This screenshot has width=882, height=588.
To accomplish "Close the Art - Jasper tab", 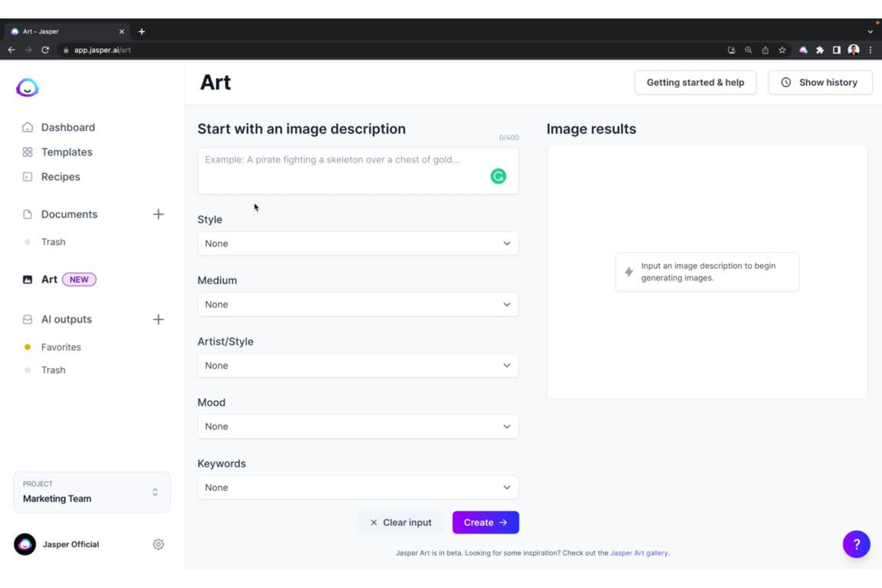I will [122, 32].
